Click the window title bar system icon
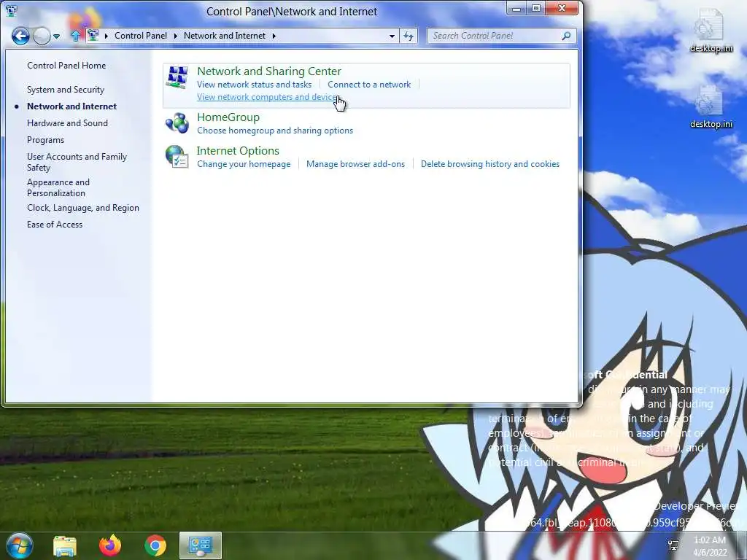Image resolution: width=747 pixels, height=560 pixels. pos(10,10)
